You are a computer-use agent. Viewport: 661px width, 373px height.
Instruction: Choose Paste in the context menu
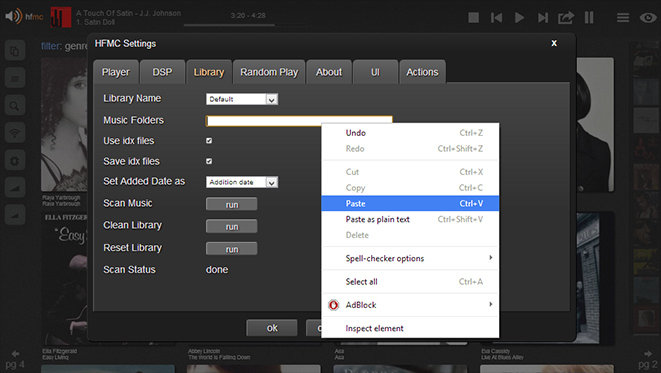point(410,204)
